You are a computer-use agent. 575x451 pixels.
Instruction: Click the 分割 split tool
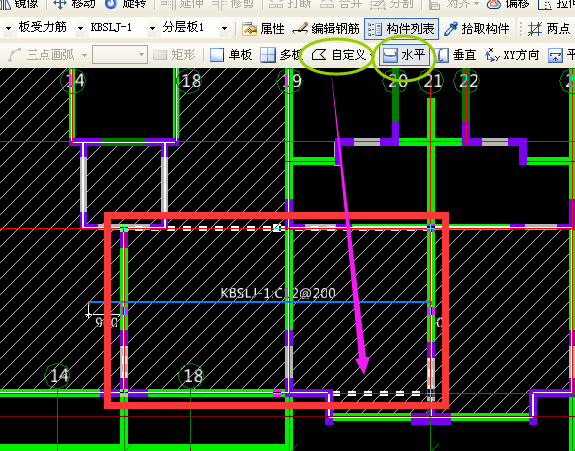(392, 4)
